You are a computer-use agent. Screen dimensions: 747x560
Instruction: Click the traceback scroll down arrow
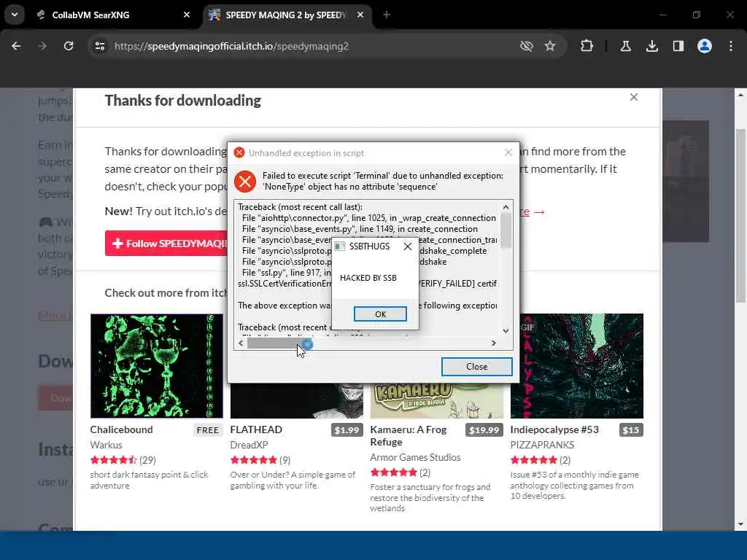[506, 330]
